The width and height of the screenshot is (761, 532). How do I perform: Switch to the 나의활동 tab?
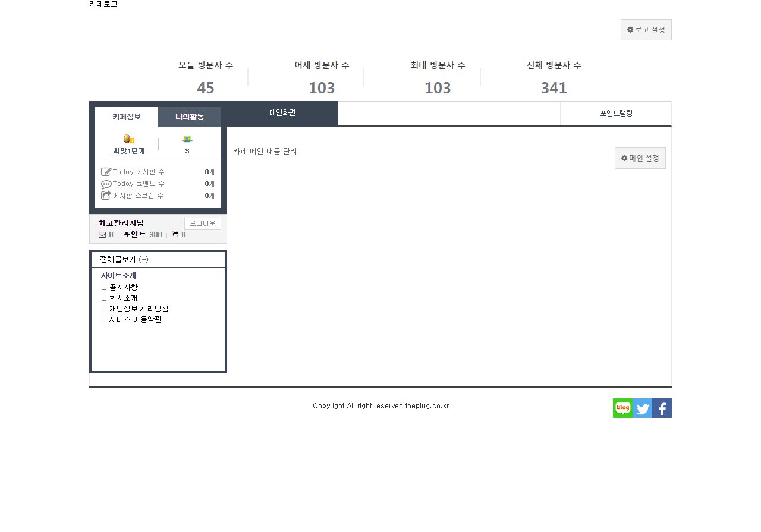[x=190, y=117]
